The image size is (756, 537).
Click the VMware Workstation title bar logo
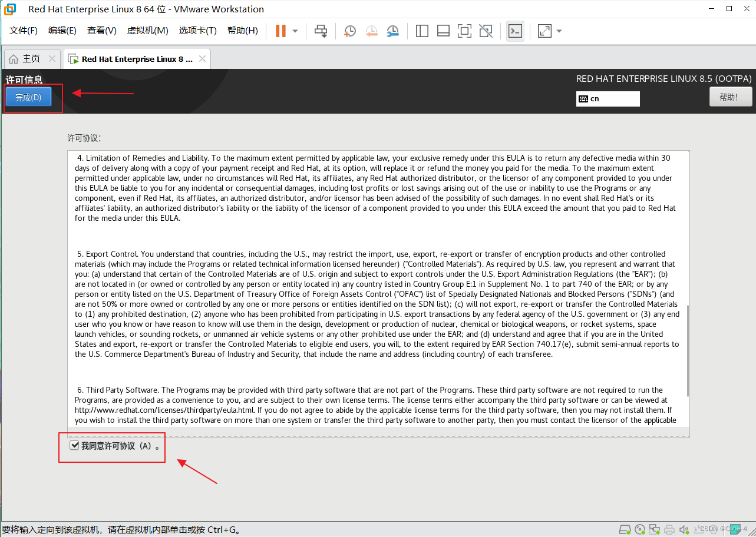click(x=10, y=9)
